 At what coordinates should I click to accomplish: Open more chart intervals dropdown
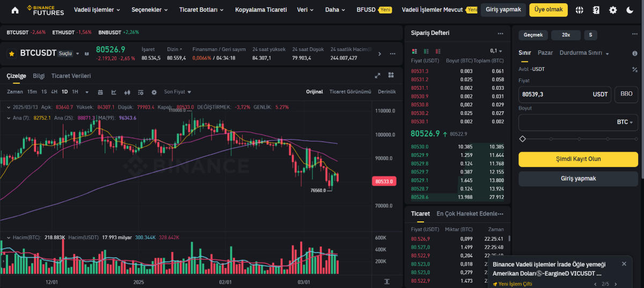(x=87, y=92)
